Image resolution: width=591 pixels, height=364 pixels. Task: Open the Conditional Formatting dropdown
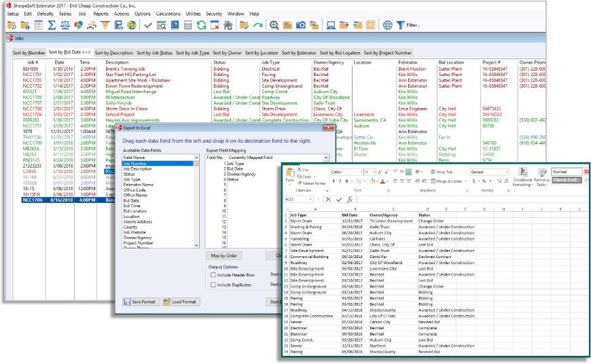(523, 177)
